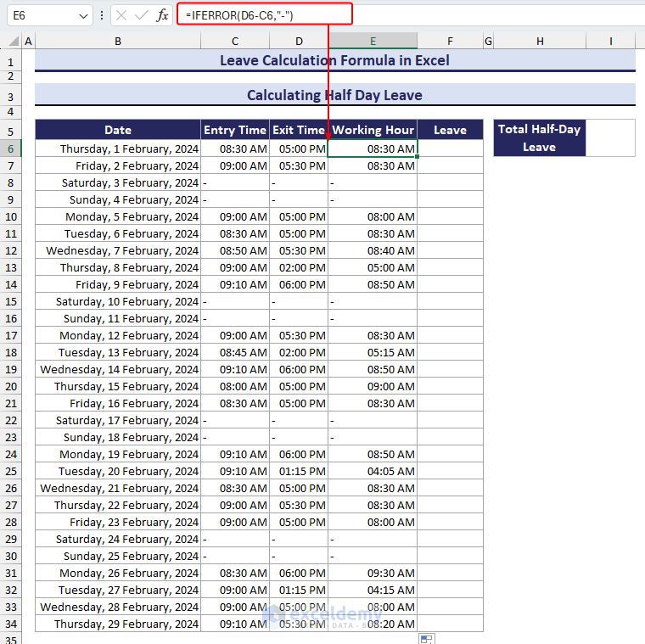Select row 34 header

(x=11, y=624)
